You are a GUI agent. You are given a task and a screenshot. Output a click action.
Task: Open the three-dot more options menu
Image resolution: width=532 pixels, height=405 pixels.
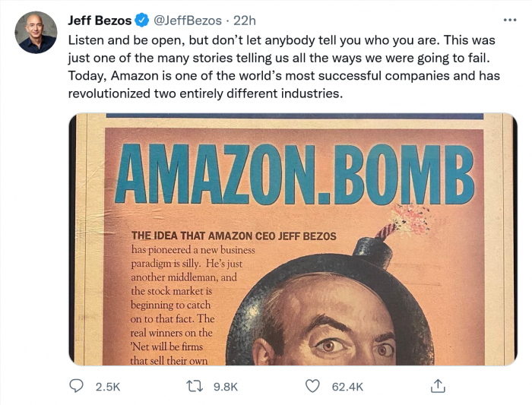[510, 21]
